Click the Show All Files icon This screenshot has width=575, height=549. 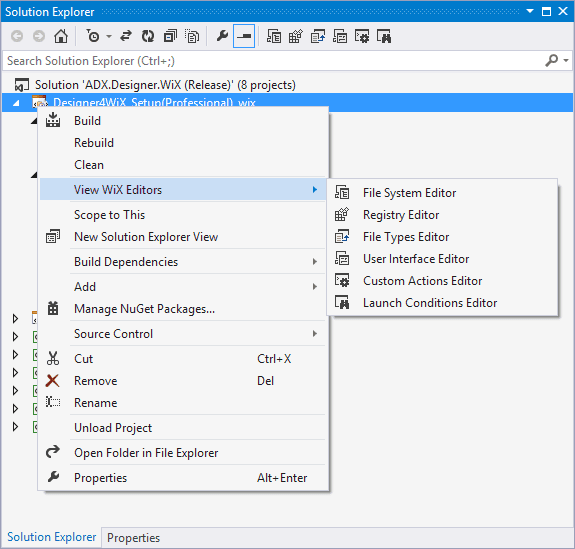(x=192, y=36)
